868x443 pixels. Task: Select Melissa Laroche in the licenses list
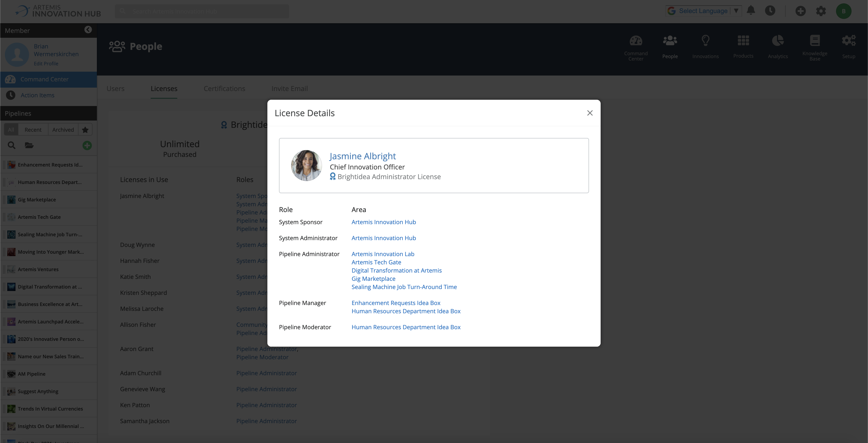pos(142,309)
